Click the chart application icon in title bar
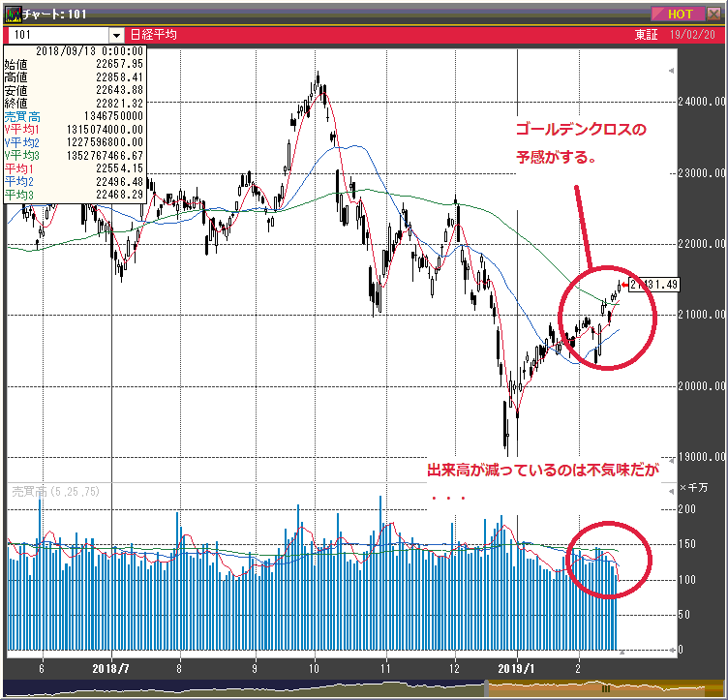728x700 pixels. pos(14,14)
